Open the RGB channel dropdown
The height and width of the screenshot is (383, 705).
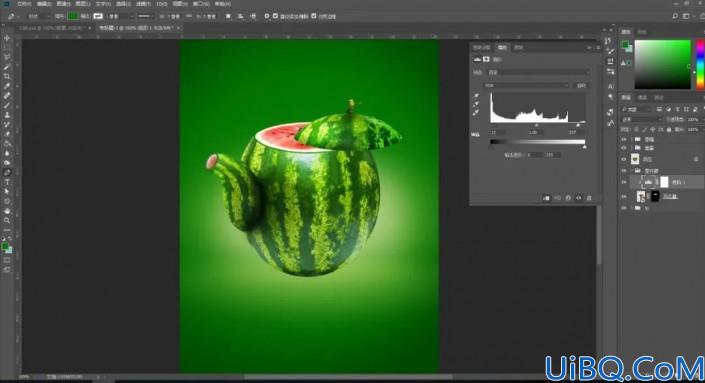point(526,85)
